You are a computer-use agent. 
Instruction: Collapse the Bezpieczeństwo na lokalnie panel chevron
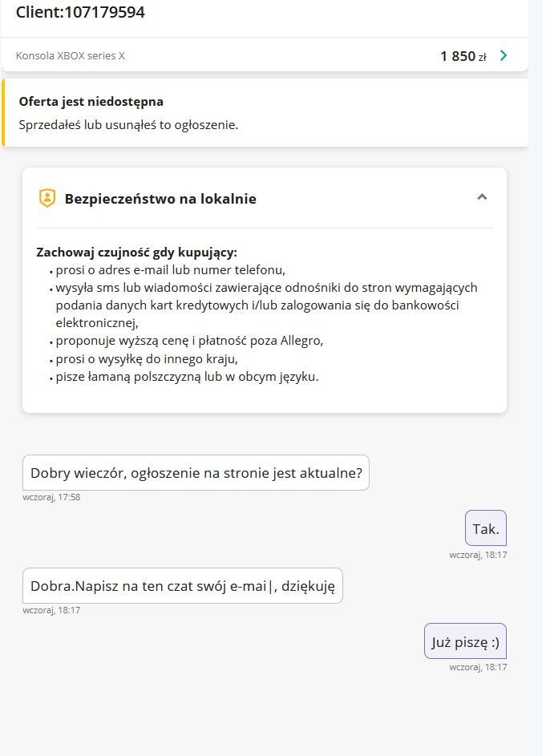tap(482, 197)
